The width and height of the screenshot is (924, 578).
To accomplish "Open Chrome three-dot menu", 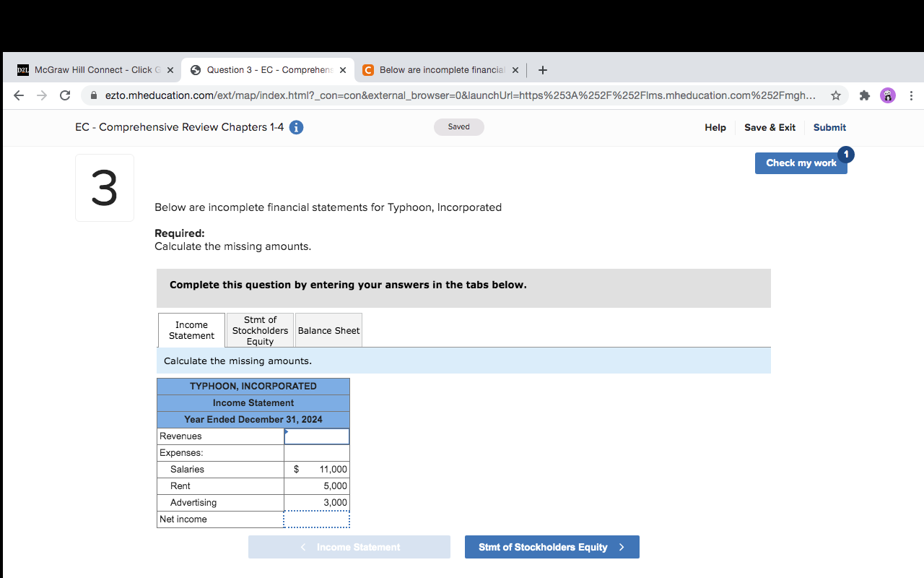I will point(912,95).
